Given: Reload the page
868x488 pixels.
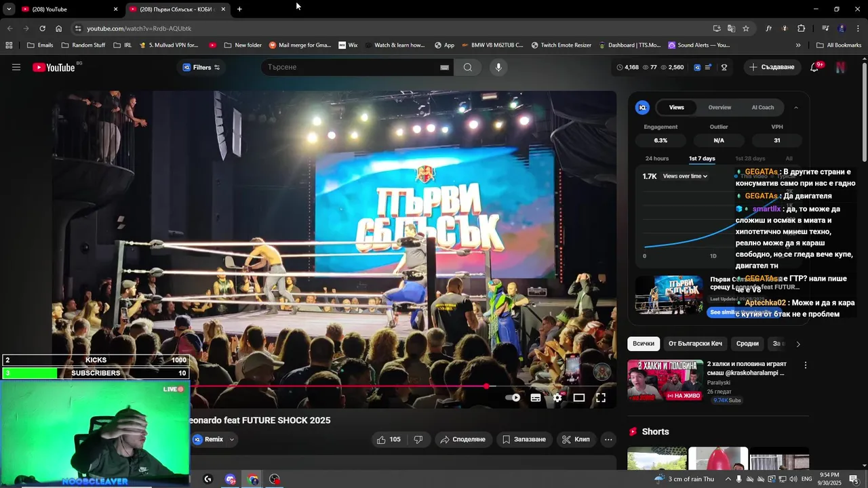Looking at the screenshot, I should pos(42,28).
